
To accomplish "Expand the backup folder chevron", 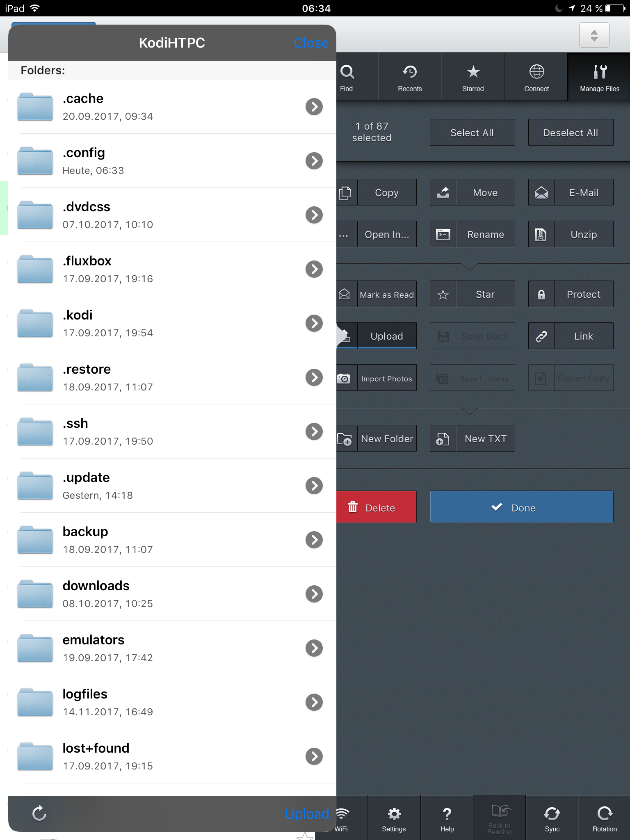I will tap(314, 540).
